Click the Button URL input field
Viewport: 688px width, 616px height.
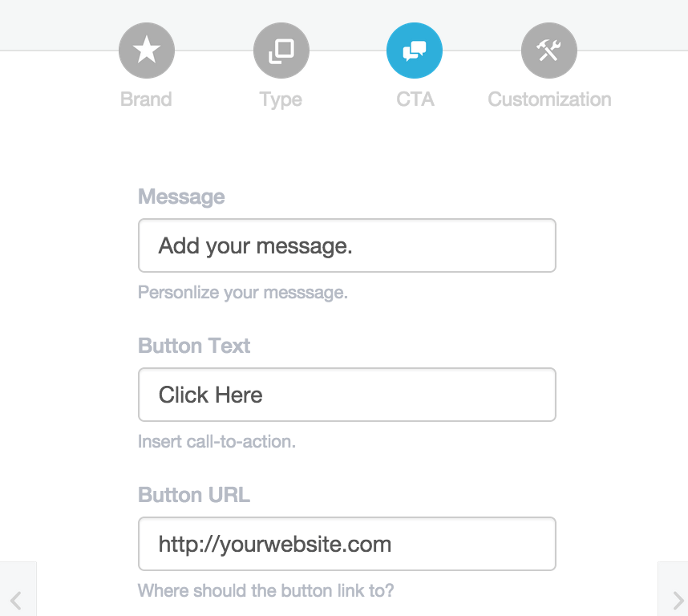(346, 544)
